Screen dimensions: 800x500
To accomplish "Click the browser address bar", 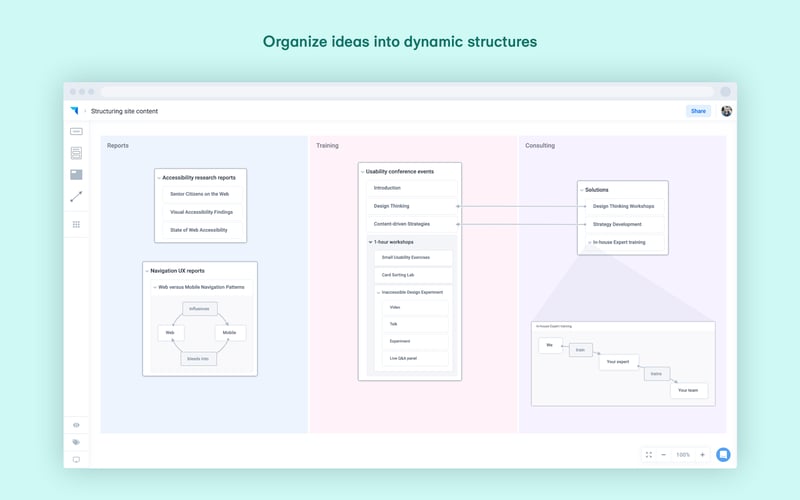I will (407, 92).
